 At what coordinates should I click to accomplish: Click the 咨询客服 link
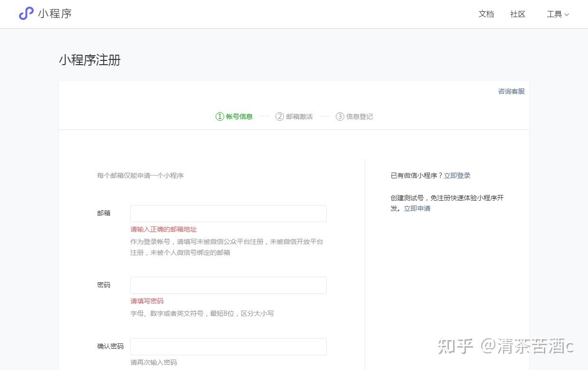tap(512, 91)
